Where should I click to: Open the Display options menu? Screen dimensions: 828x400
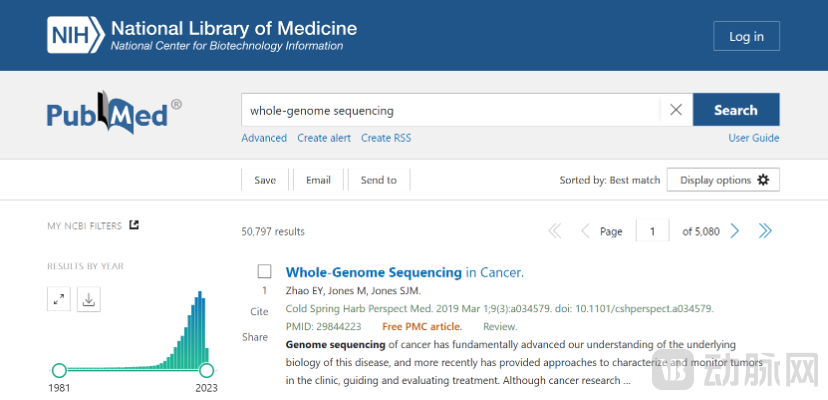click(x=723, y=180)
